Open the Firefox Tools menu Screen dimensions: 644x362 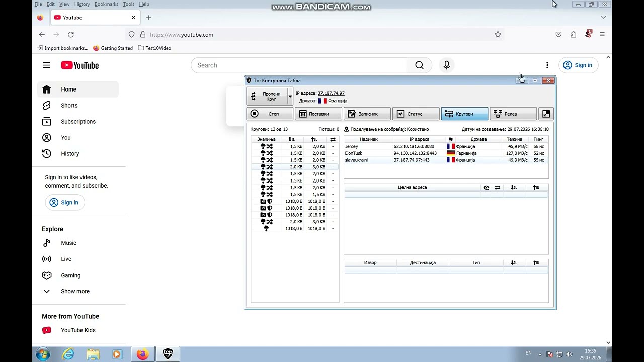(129, 4)
